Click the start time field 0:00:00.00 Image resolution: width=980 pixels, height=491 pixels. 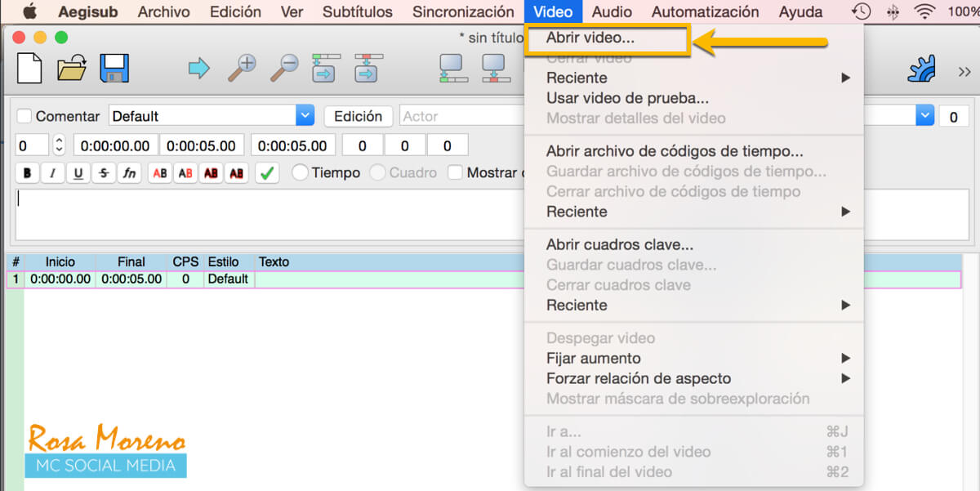116,145
